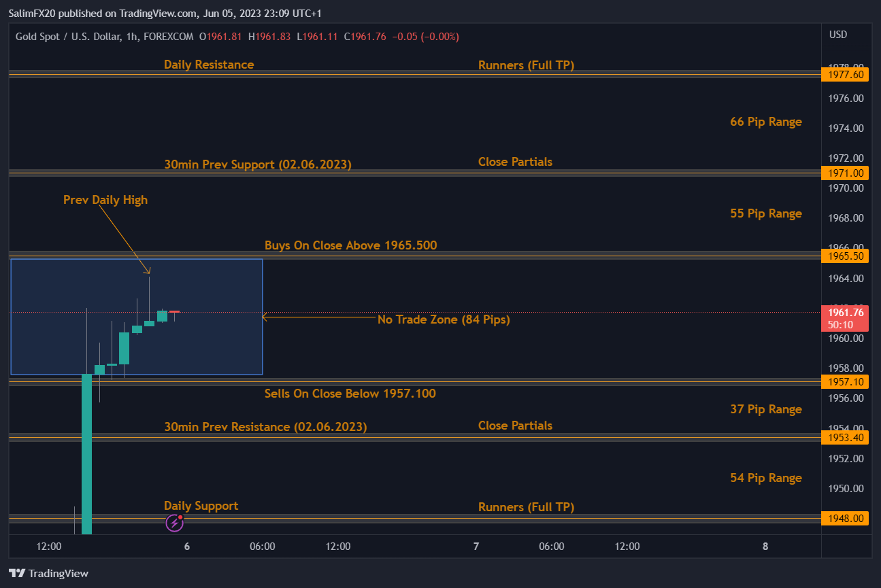Select the Buys On Close Above 1965.500 label
Image resolution: width=881 pixels, height=588 pixels.
[350, 245]
